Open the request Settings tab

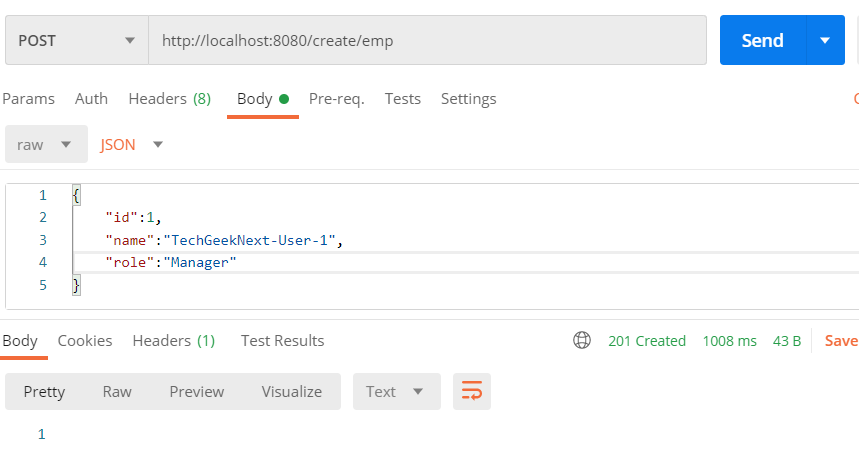click(x=468, y=99)
